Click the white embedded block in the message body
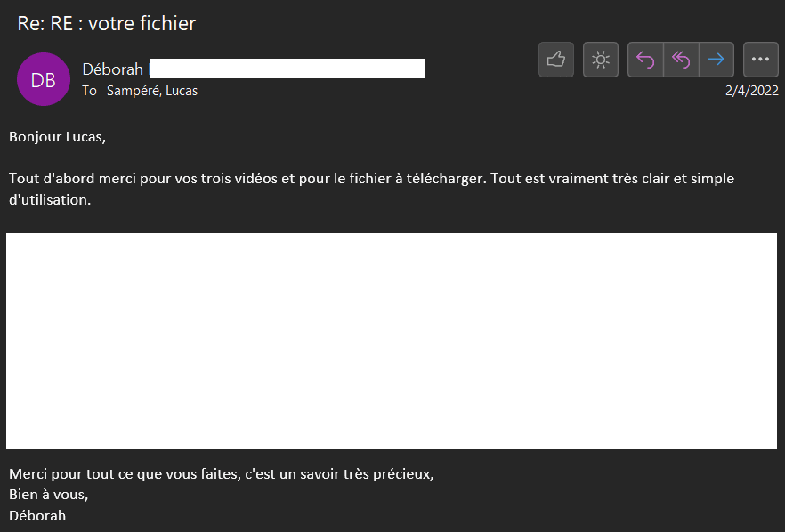Image resolution: width=785 pixels, height=532 pixels. point(392,341)
